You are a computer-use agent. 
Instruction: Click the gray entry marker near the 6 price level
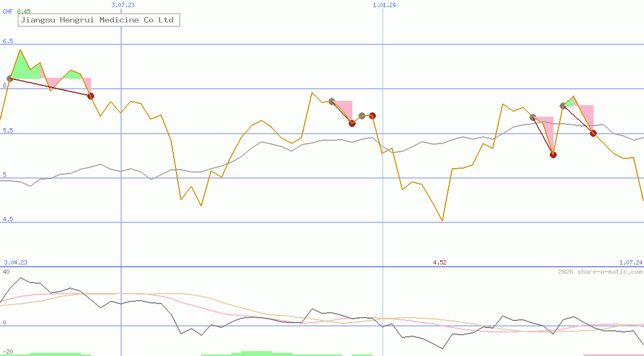[10, 79]
